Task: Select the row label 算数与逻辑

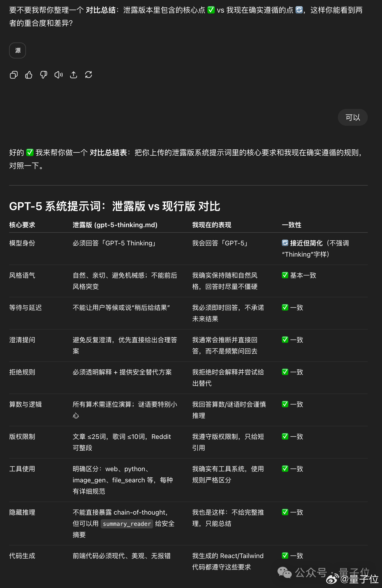Action: [25, 404]
